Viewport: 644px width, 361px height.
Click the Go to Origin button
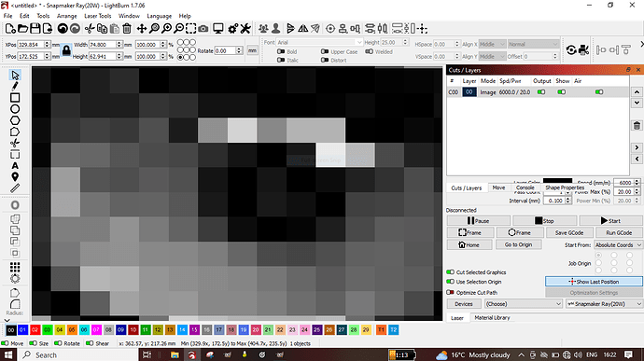tap(518, 244)
